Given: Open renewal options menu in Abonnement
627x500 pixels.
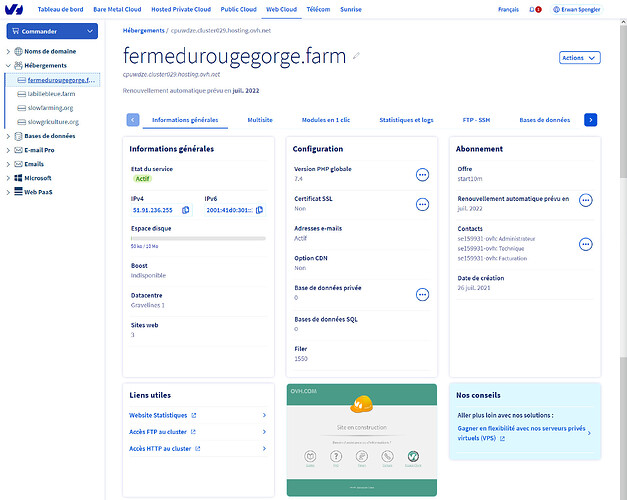Looking at the screenshot, I should pos(586,200).
